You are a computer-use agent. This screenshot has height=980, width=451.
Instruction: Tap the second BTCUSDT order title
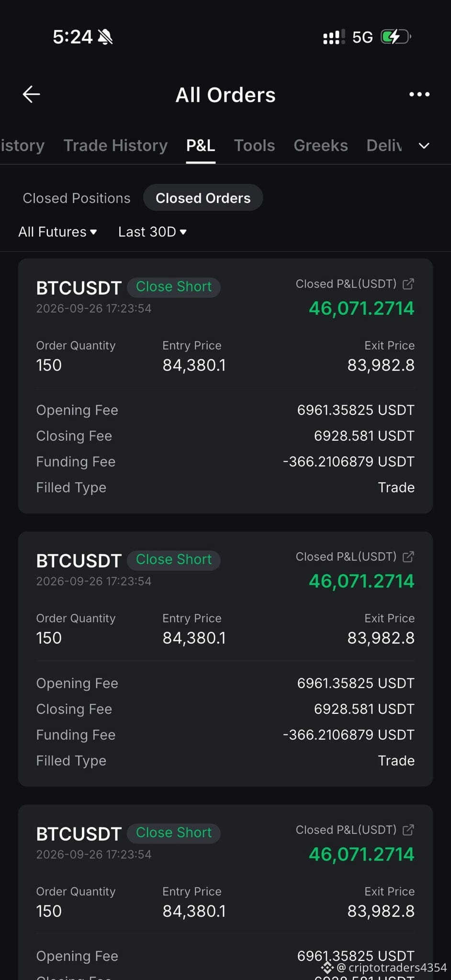tap(79, 561)
